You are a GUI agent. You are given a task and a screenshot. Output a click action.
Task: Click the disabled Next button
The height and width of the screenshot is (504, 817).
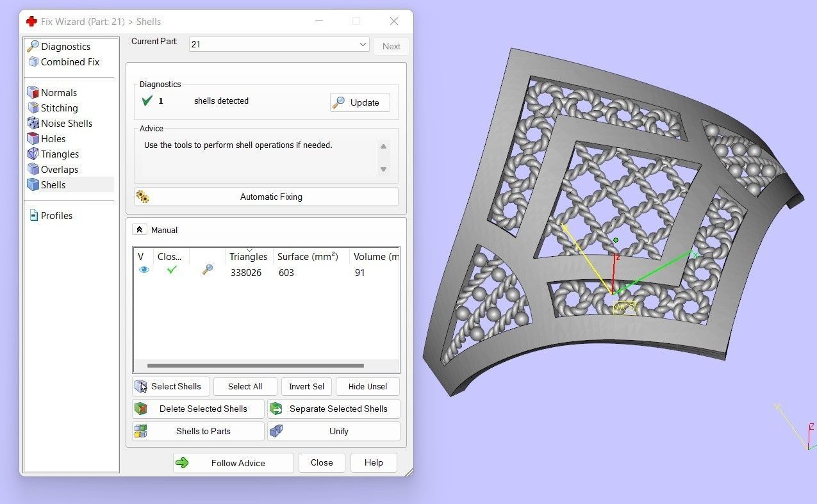pos(391,46)
